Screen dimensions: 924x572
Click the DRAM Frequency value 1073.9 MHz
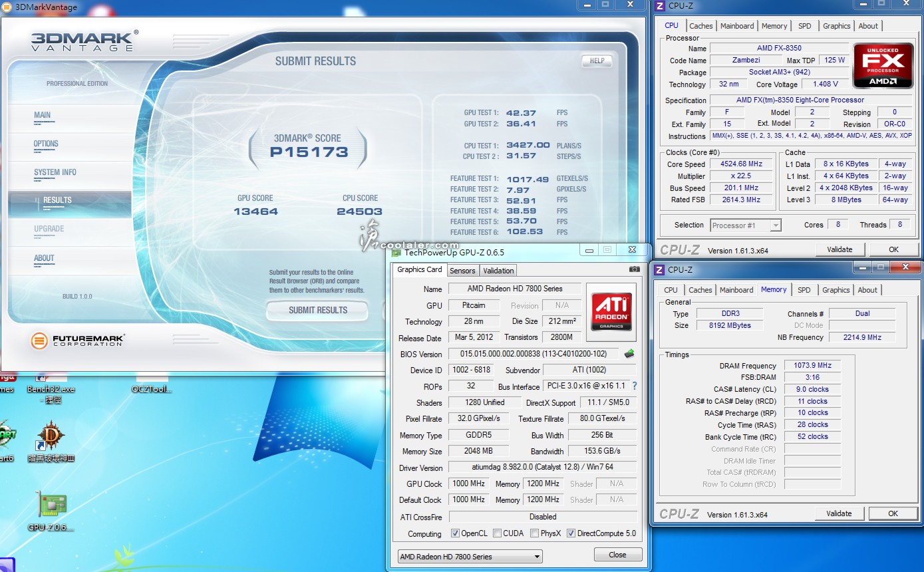(x=812, y=366)
